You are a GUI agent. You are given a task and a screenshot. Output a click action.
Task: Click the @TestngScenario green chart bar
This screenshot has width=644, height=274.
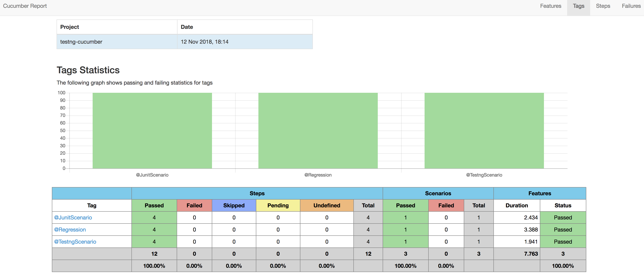click(x=484, y=131)
